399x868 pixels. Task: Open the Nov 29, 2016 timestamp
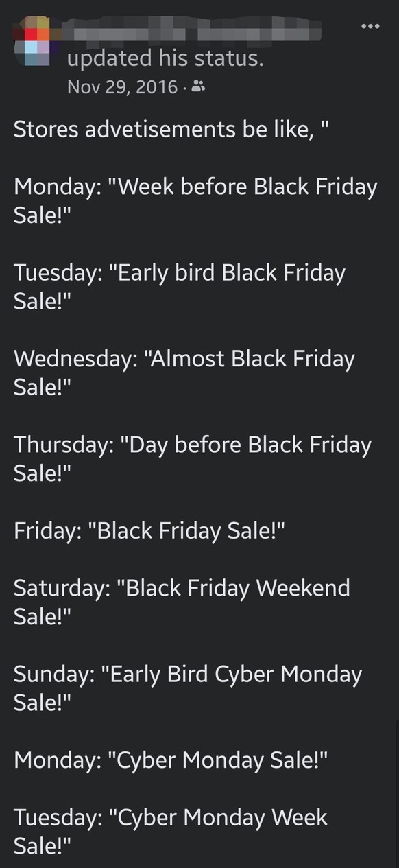point(122,87)
